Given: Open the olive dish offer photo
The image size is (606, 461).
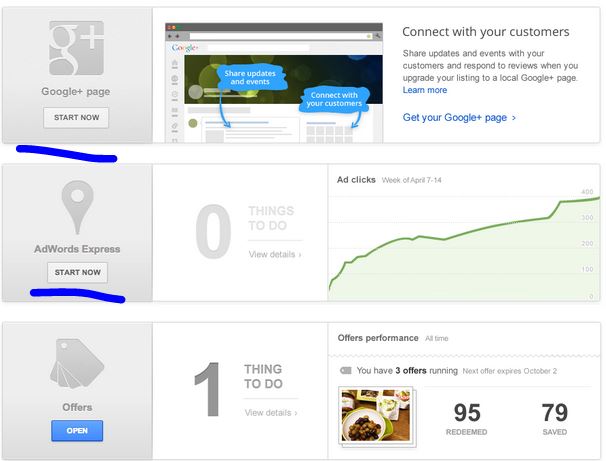Looking at the screenshot, I should (376, 415).
